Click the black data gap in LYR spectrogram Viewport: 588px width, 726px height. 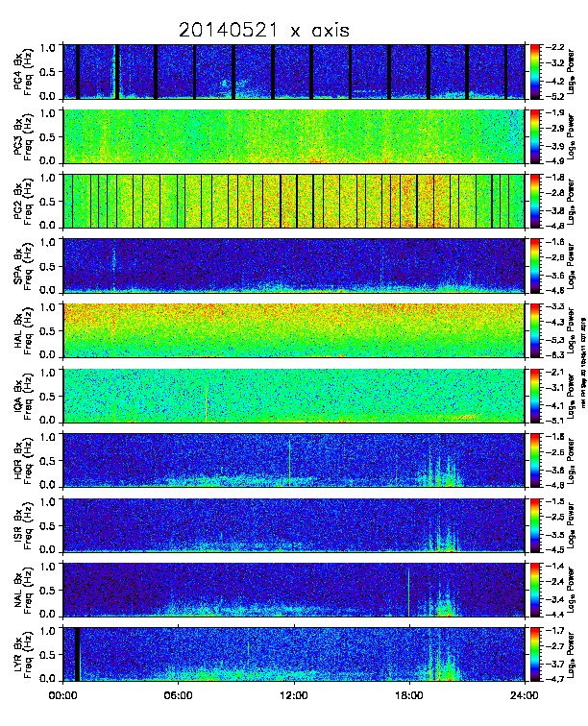point(78,654)
